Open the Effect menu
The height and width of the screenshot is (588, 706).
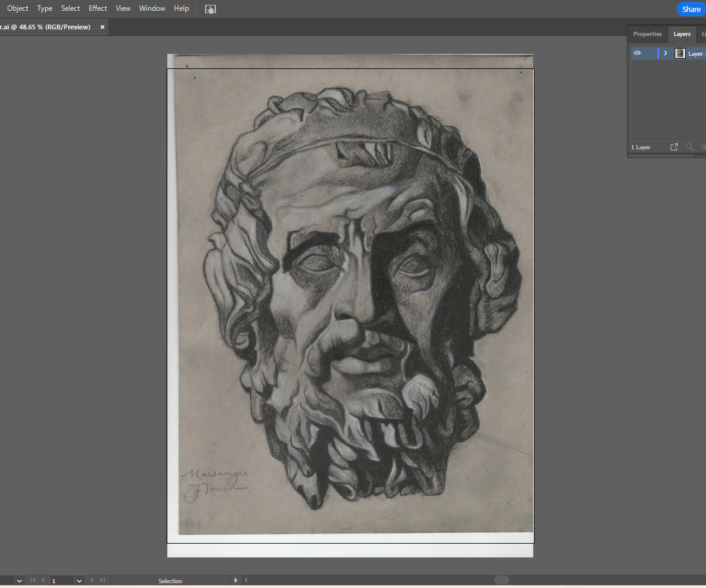tap(97, 8)
